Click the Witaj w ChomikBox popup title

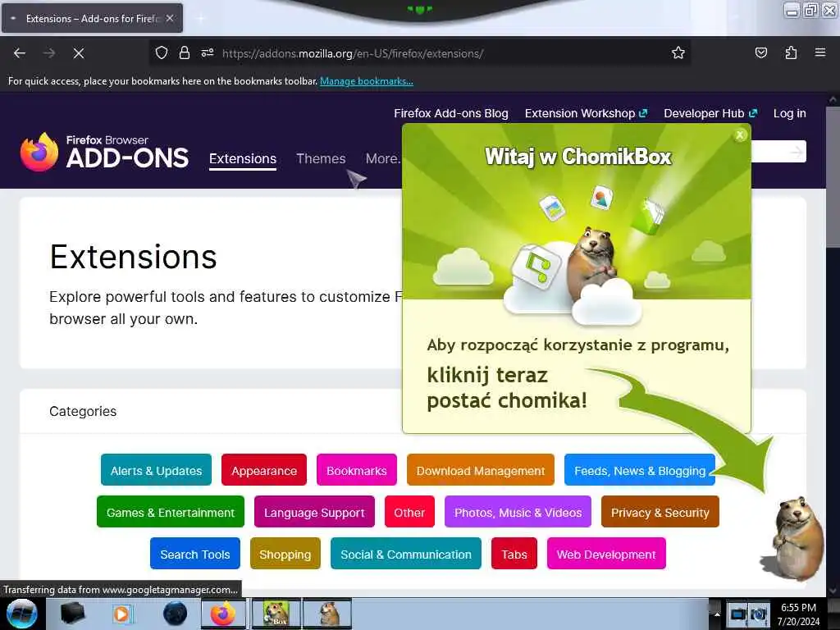tap(578, 157)
